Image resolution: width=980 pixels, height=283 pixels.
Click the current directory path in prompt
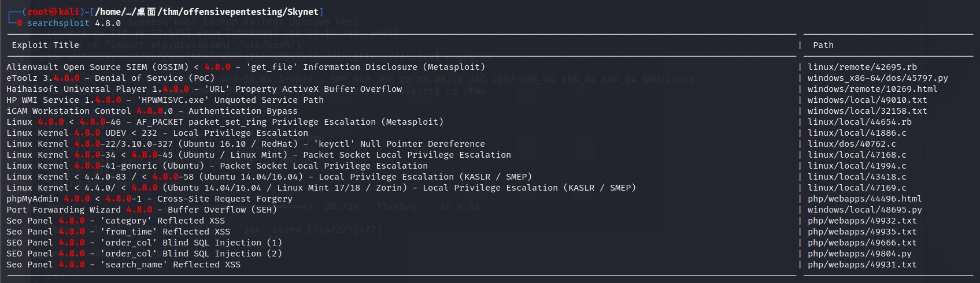pyautogui.click(x=207, y=12)
